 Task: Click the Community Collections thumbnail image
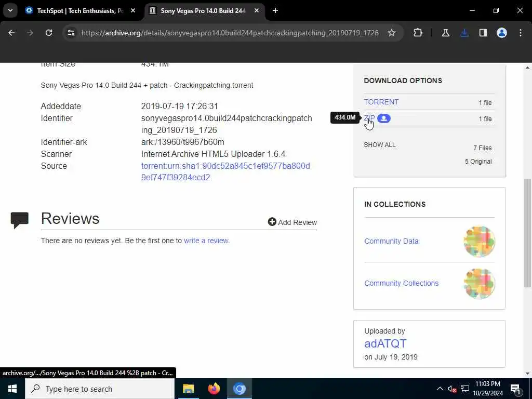point(479,283)
